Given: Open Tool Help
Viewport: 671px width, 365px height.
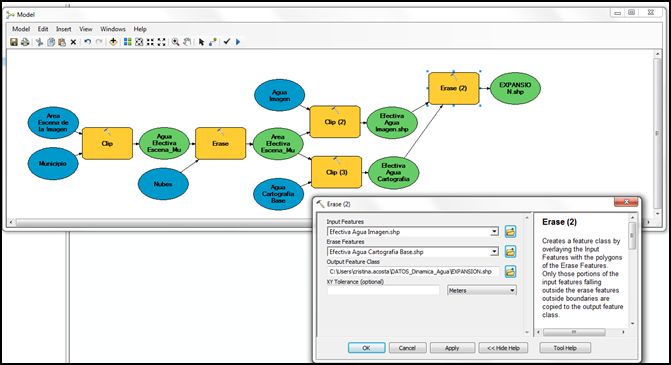Looking at the screenshot, I should tap(565, 348).
